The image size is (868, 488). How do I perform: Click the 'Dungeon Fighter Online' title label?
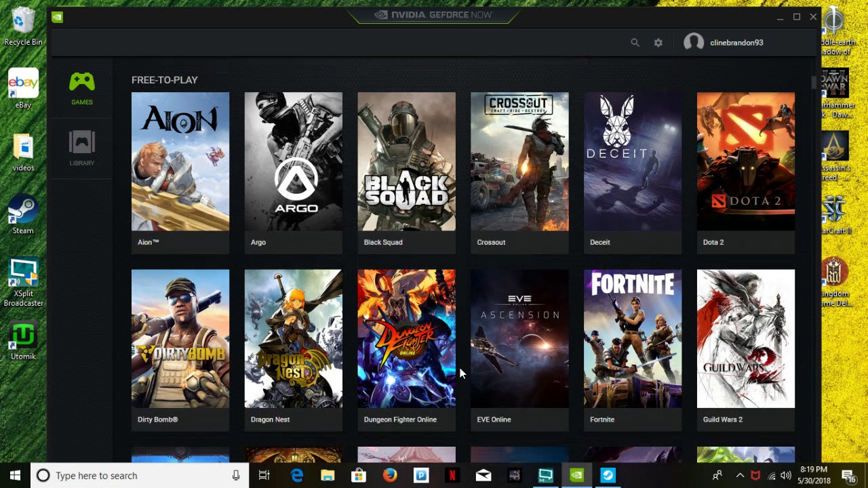(x=400, y=420)
